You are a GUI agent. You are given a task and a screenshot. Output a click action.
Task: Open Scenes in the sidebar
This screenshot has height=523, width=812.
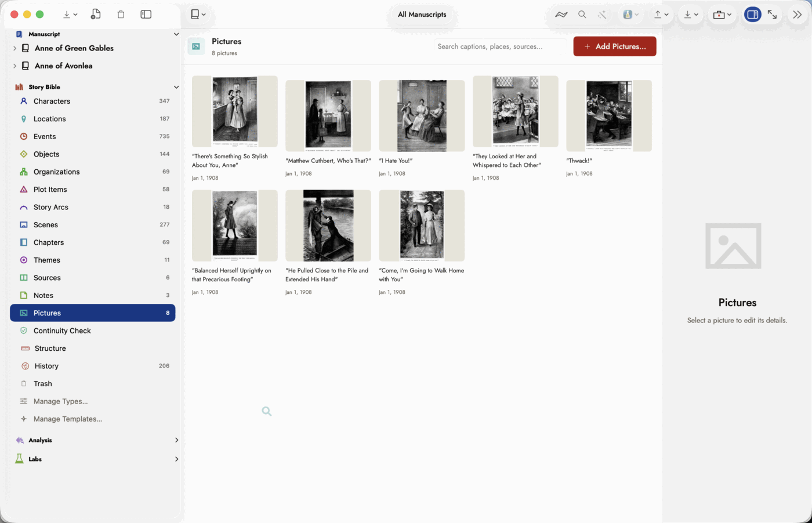(x=93, y=225)
